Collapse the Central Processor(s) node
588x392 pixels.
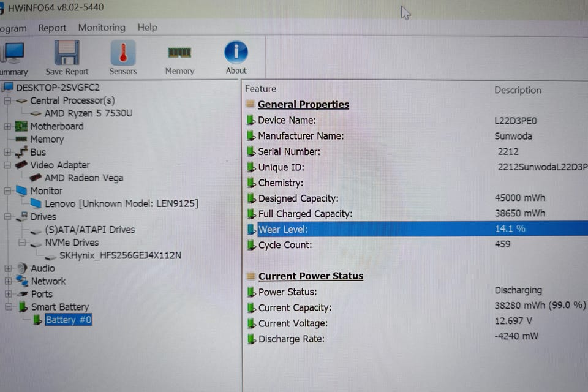(x=7, y=101)
